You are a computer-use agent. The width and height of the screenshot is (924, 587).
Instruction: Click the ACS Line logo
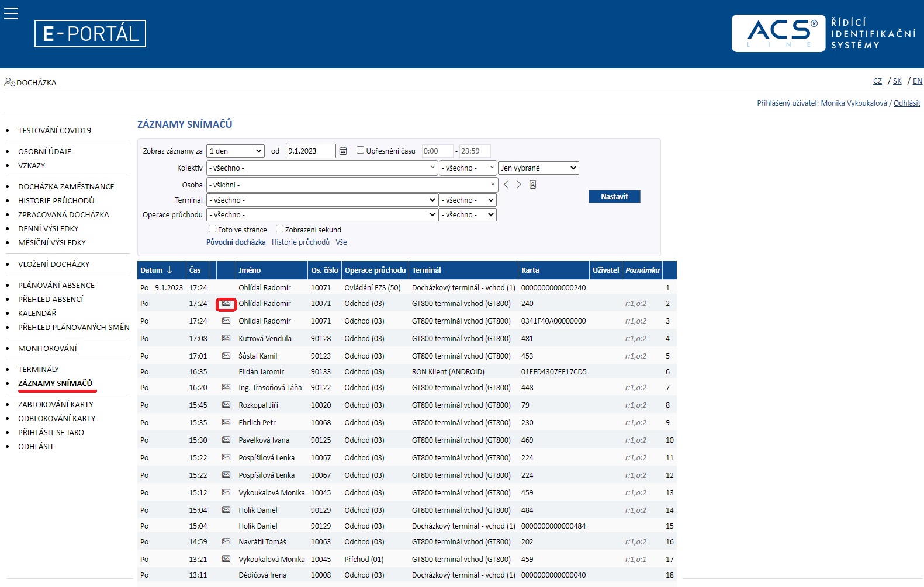click(x=778, y=33)
